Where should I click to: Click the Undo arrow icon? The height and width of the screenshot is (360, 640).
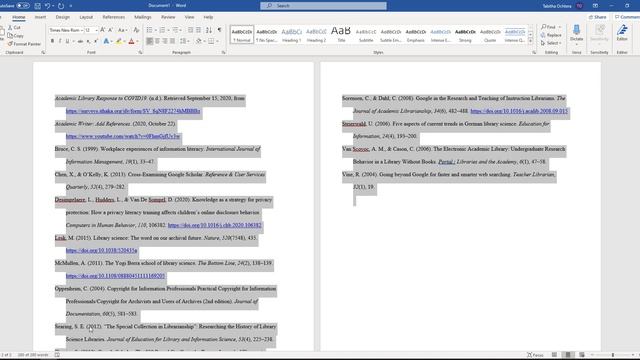(x=47, y=6)
